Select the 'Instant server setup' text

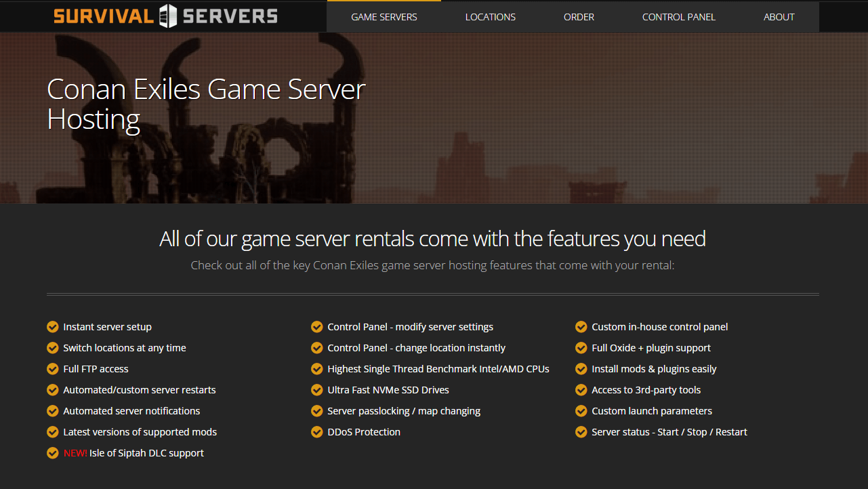coord(107,327)
